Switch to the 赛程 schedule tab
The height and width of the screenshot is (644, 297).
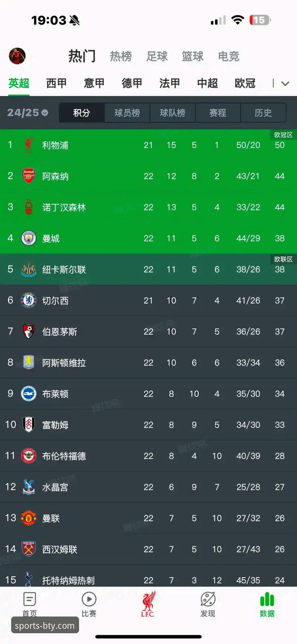pos(218,113)
